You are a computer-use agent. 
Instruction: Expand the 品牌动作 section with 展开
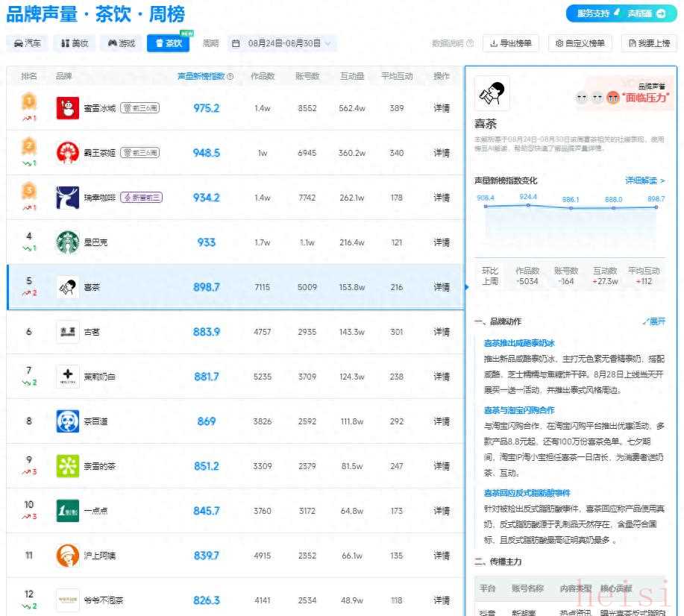[654, 321]
